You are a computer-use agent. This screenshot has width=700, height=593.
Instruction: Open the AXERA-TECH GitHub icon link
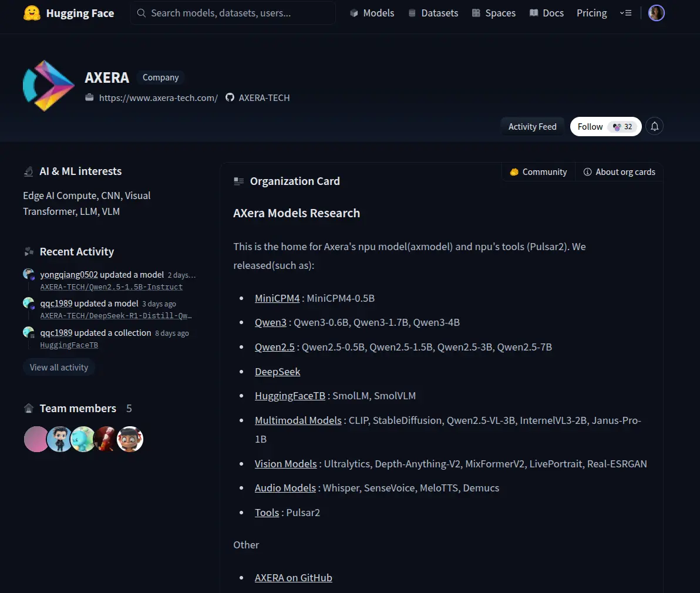(230, 97)
